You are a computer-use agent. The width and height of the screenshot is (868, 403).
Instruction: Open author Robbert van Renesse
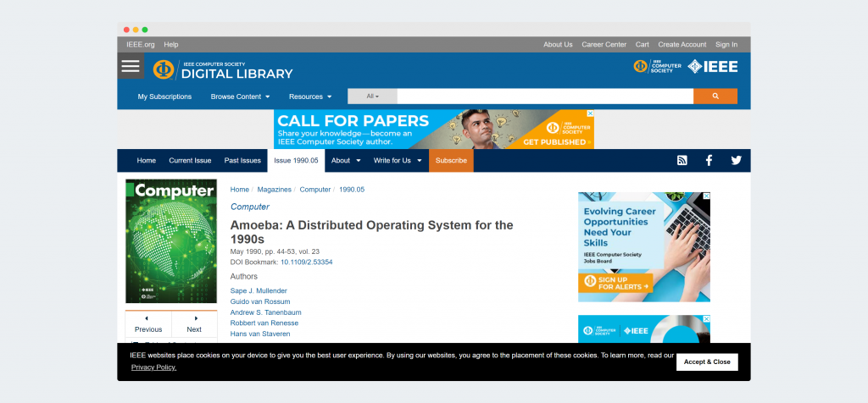tap(264, 323)
